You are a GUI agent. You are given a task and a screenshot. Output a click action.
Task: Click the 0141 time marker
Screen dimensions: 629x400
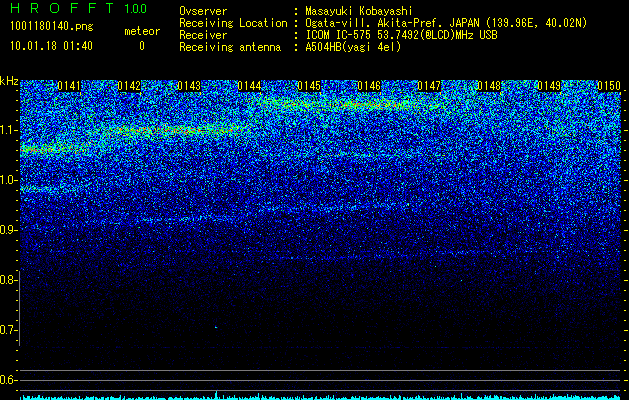(x=69, y=86)
